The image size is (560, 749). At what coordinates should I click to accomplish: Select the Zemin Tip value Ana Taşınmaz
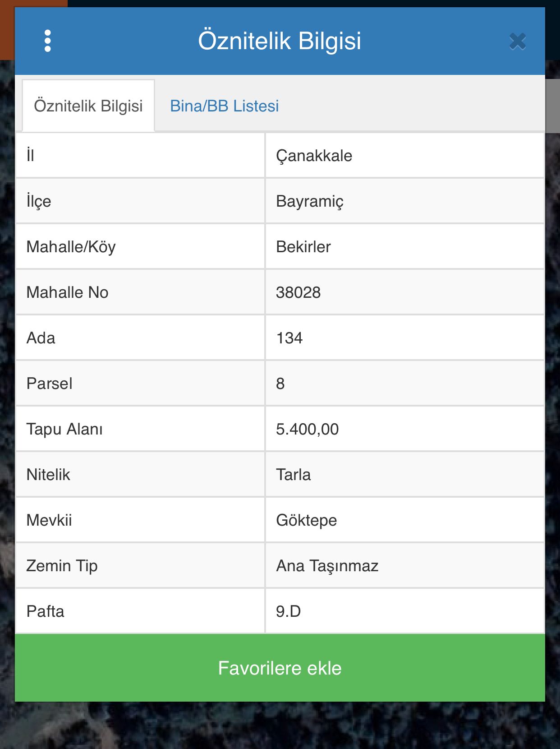pyautogui.click(x=405, y=566)
